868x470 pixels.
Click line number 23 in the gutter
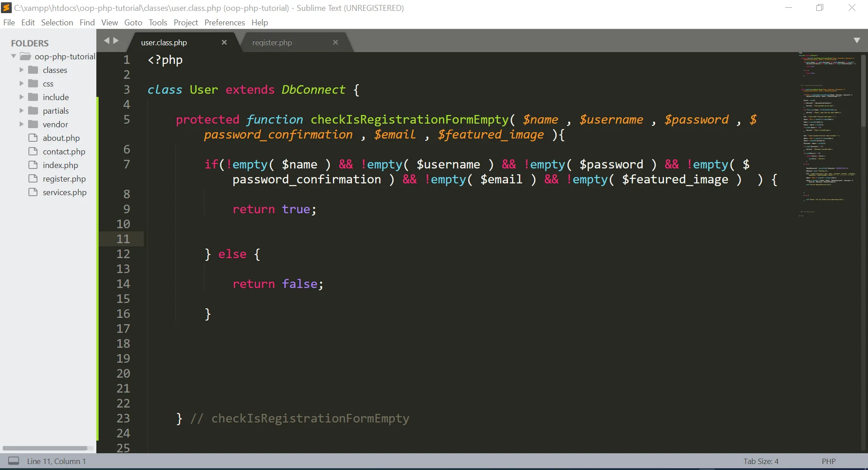tap(123, 418)
